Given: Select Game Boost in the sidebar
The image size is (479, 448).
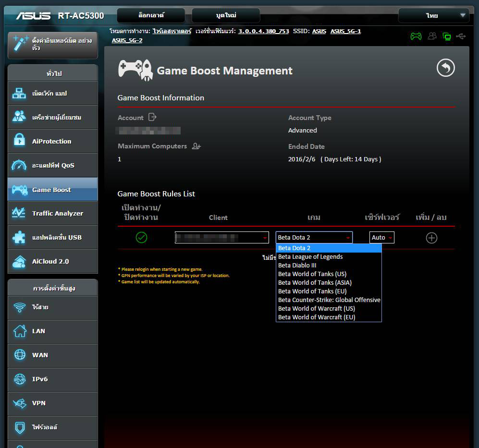Looking at the screenshot, I should click(52, 189).
